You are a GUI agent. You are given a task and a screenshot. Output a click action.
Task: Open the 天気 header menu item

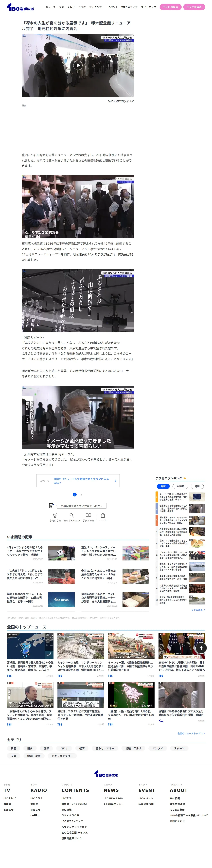pyautogui.click(x=61, y=7)
